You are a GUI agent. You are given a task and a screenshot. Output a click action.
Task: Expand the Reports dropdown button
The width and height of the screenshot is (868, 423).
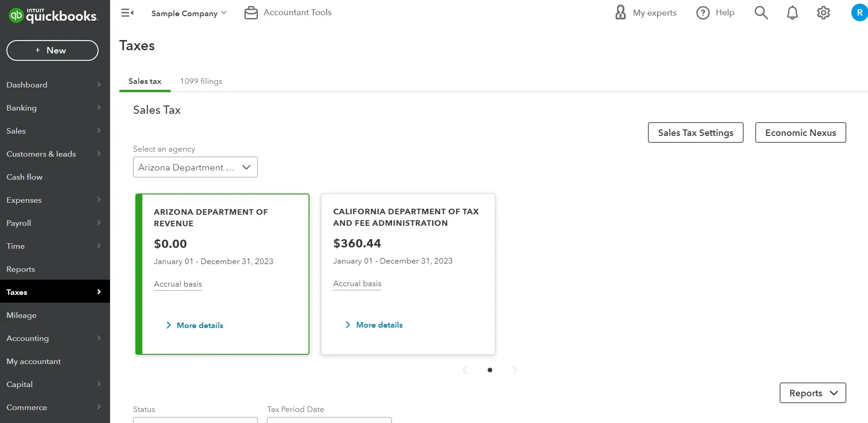(812, 393)
